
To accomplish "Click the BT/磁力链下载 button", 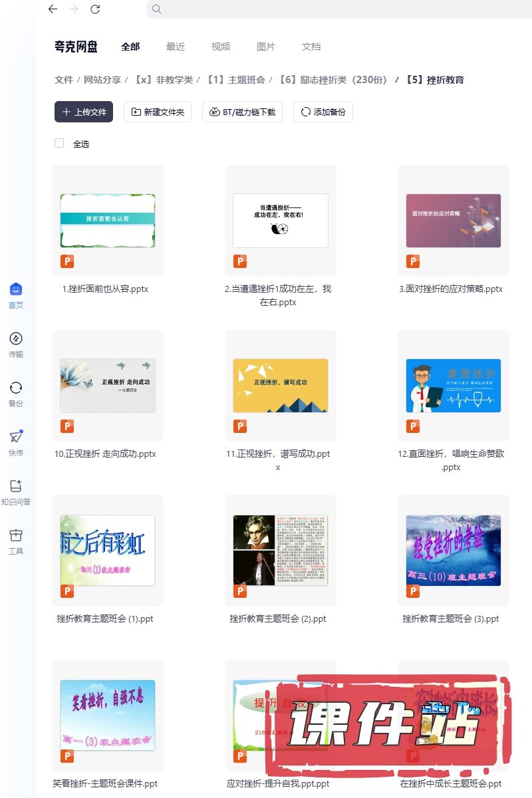I will pos(243,112).
